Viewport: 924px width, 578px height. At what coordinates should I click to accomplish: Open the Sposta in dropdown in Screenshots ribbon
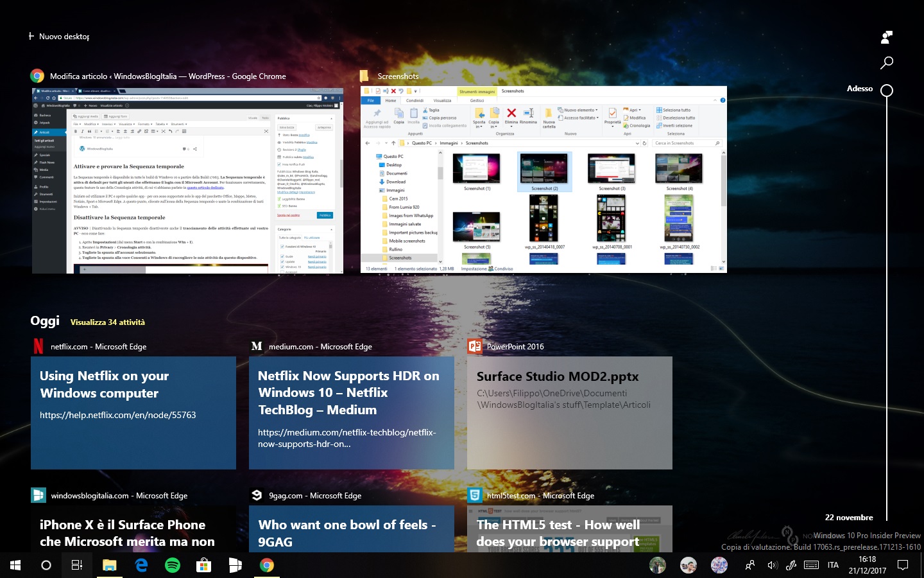coord(479,117)
